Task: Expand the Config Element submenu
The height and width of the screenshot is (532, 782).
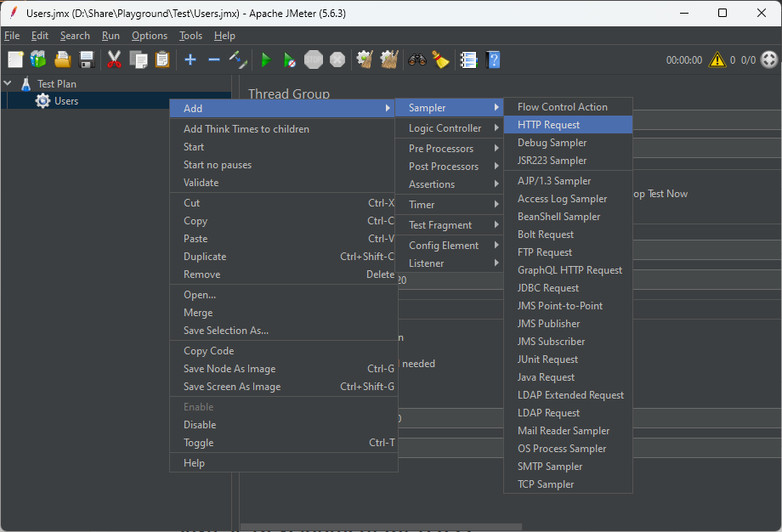Action: tap(449, 246)
